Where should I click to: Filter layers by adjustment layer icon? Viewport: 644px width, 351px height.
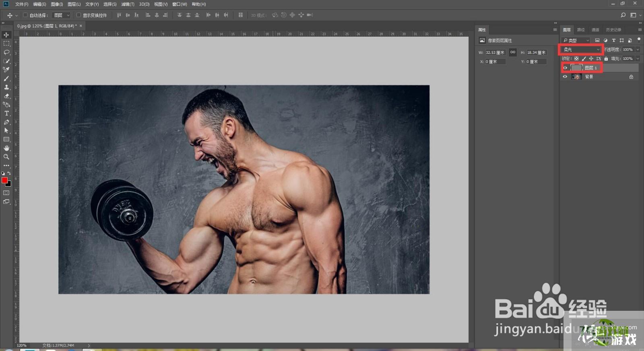coord(605,40)
